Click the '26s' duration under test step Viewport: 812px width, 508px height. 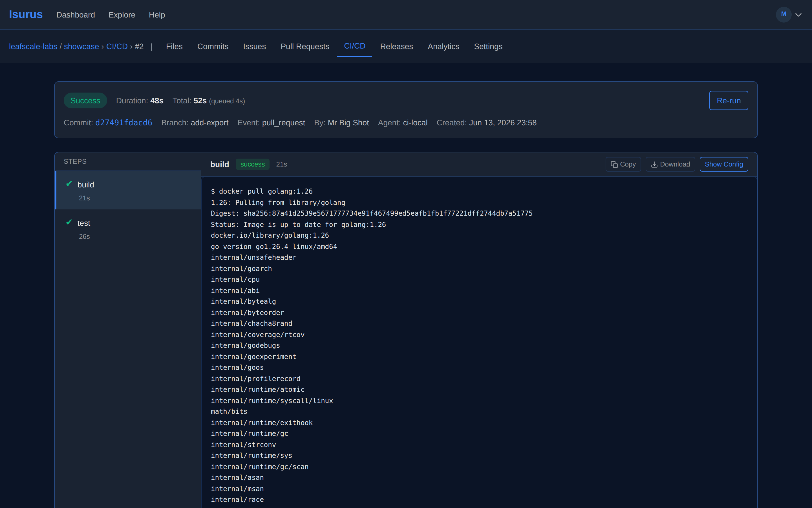(x=84, y=237)
